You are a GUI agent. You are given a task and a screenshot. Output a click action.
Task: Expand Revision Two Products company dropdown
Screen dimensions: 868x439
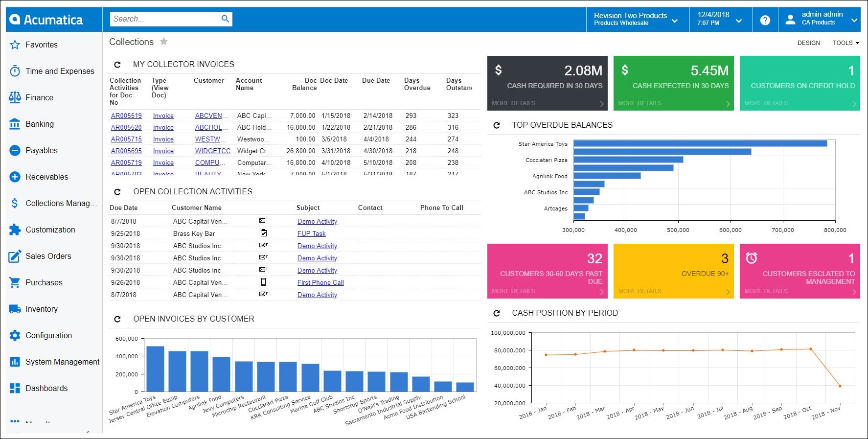[675, 21]
